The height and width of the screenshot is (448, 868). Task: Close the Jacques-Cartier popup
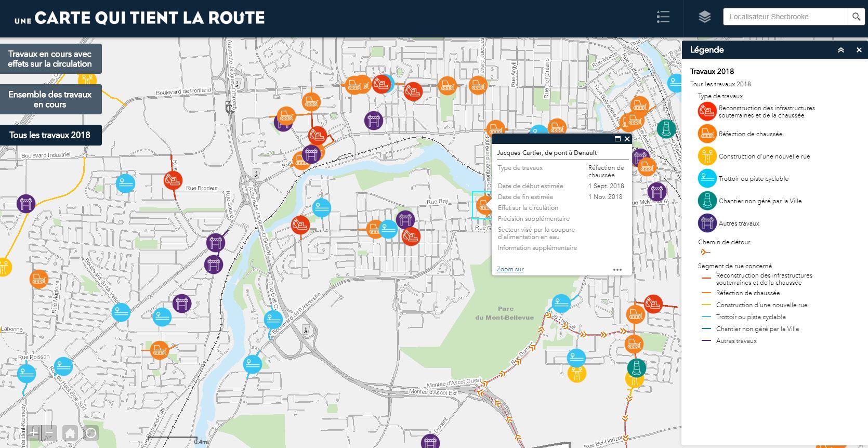point(627,139)
